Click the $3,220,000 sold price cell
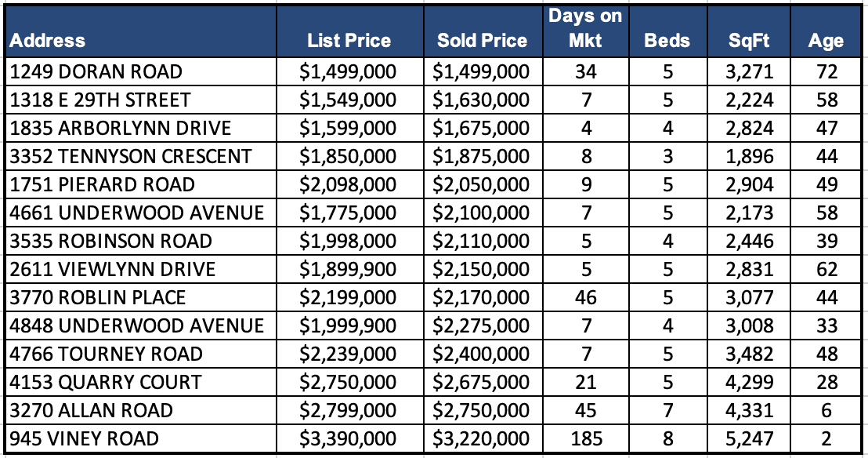This screenshot has width=868, height=458. coord(482,439)
